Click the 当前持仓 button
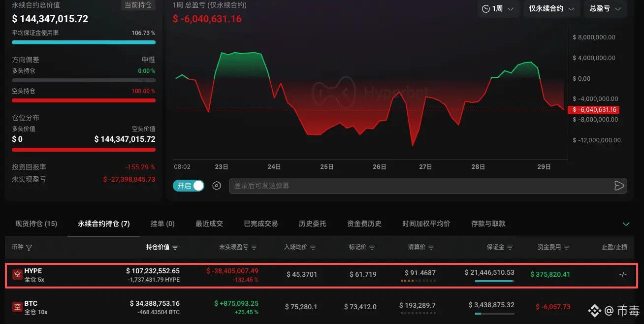This screenshot has height=324, width=644. pyautogui.click(x=138, y=5)
